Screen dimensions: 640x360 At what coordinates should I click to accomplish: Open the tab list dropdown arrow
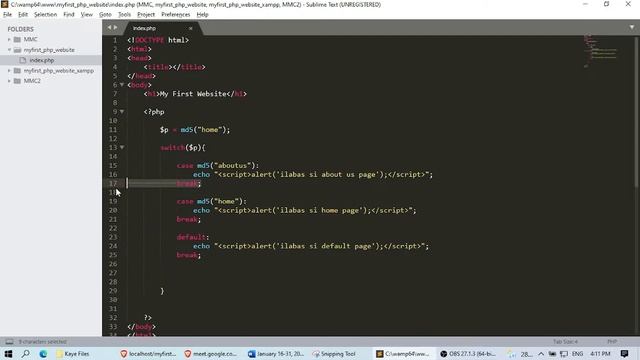pyautogui.click(x=632, y=27)
